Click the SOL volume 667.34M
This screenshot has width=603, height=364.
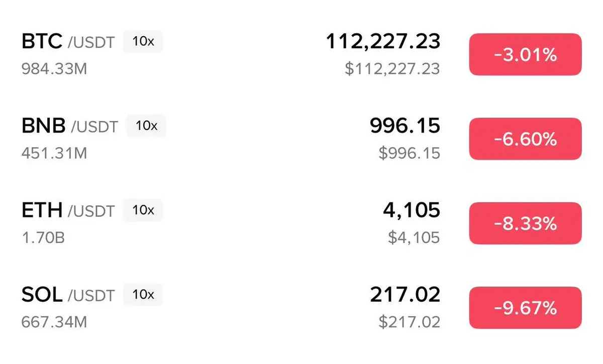pyautogui.click(x=54, y=322)
